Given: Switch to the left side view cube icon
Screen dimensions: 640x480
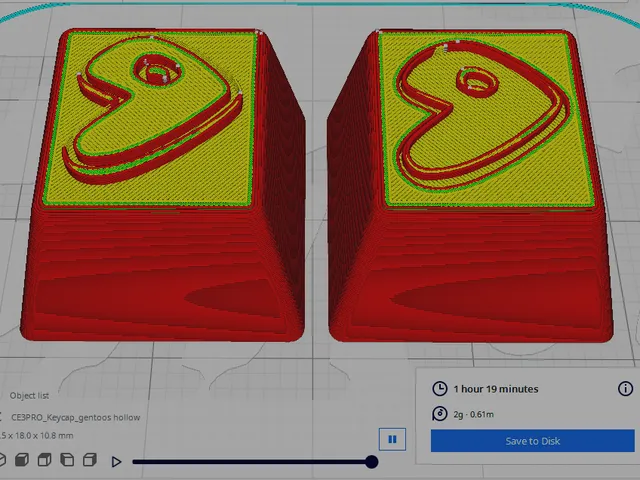Looking at the screenshot, I should pos(67,460).
